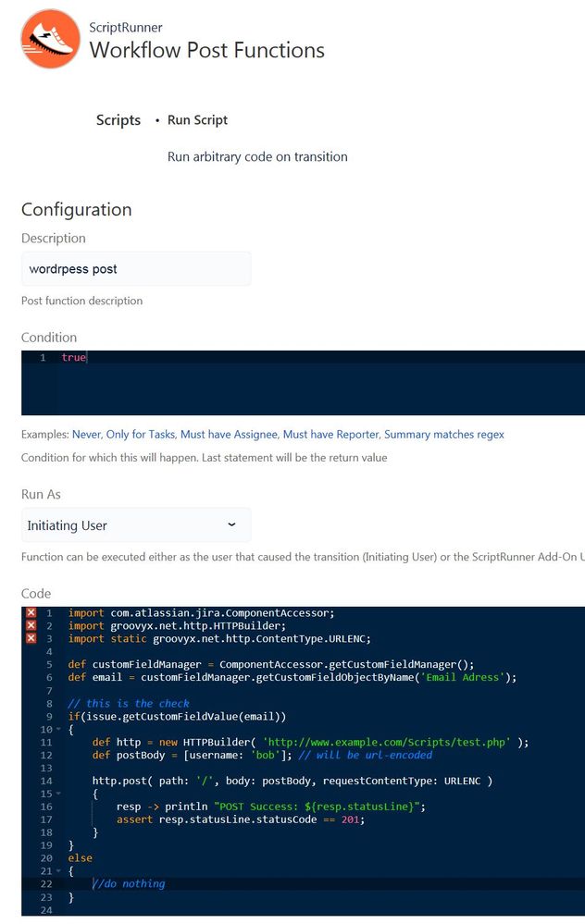Click the def postBody code line
The image size is (585, 924).
(x=262, y=756)
